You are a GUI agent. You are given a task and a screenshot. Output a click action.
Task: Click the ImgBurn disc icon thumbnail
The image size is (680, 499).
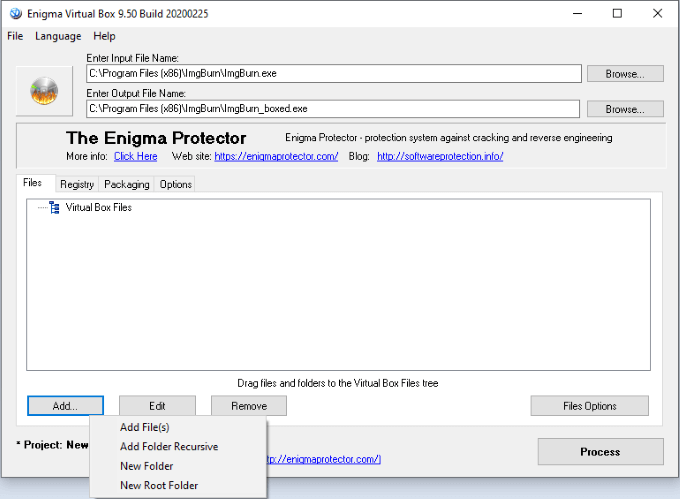pos(44,91)
